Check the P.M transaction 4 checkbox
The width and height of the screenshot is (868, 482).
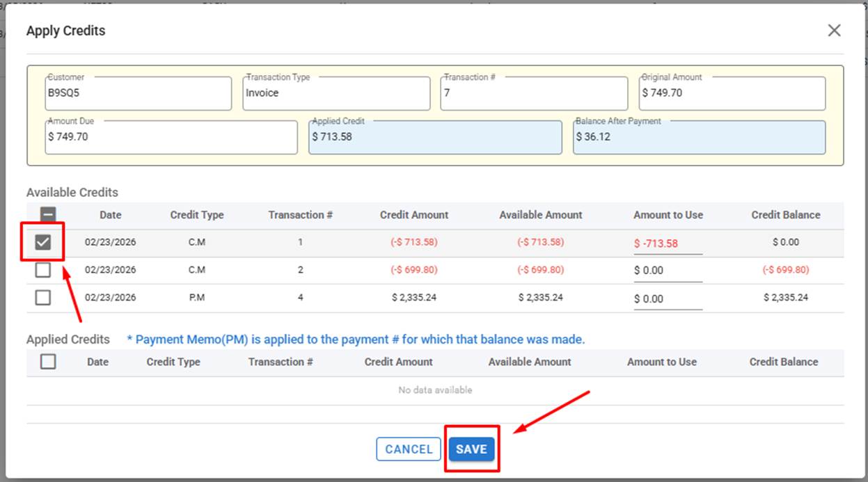[x=43, y=298]
